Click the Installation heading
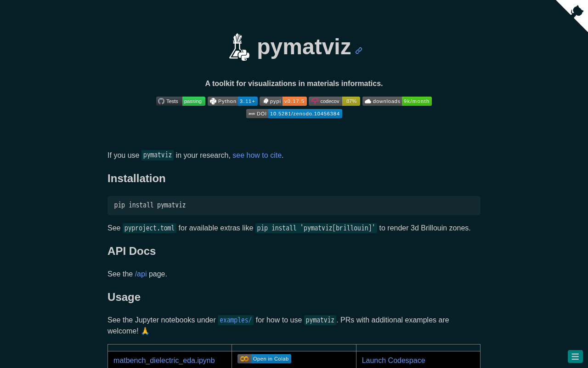This screenshot has width=588, height=368. click(x=136, y=178)
